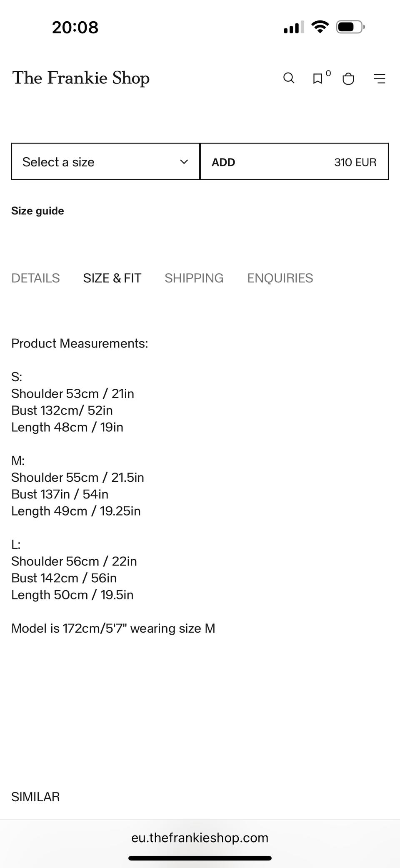Click the SIMILAR section heading
This screenshot has height=868, width=400.
coord(35,797)
